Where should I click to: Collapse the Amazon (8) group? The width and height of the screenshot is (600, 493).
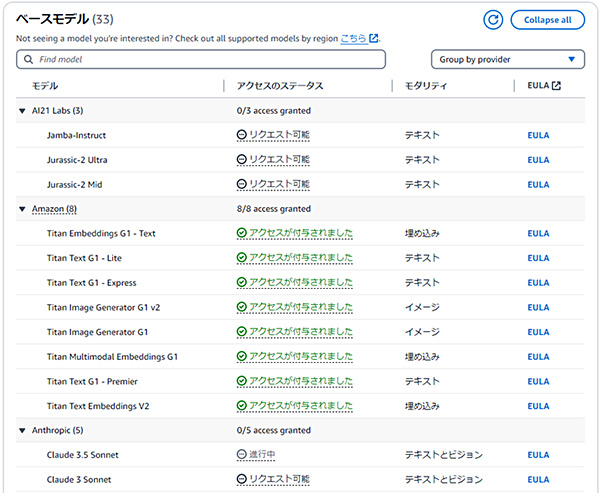pyautogui.click(x=22, y=209)
